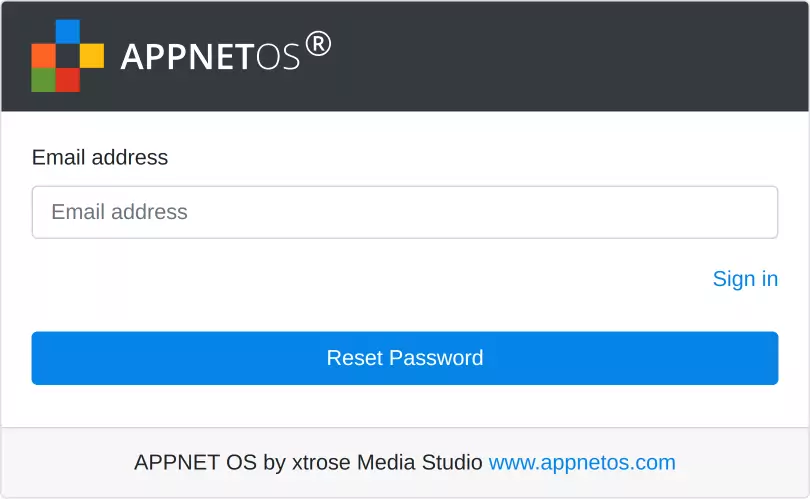Click the yellow square in the logo

91,55
